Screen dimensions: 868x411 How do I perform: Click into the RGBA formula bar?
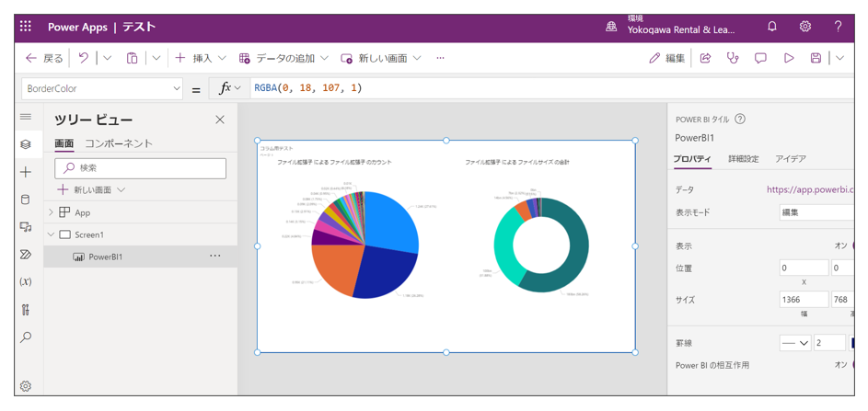click(553, 88)
